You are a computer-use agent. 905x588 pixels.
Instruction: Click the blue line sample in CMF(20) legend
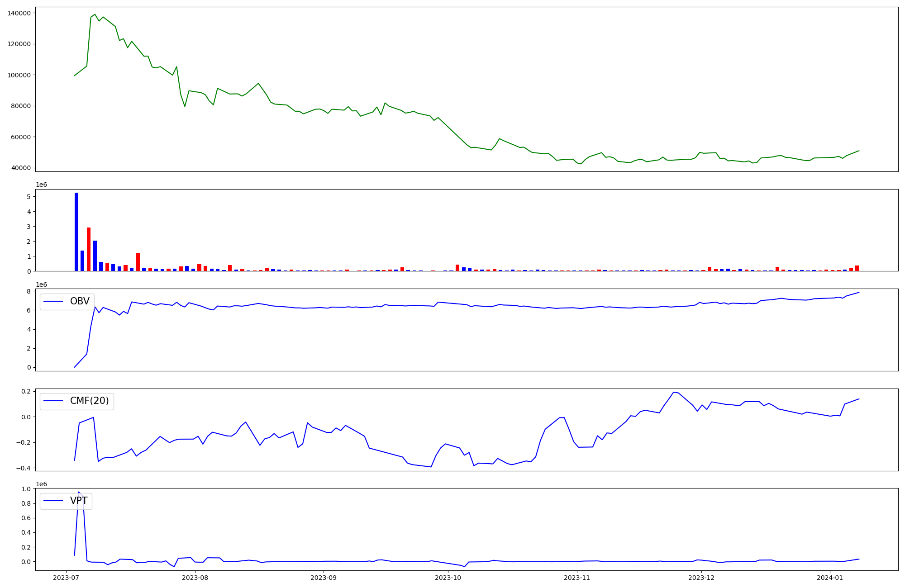(53, 402)
